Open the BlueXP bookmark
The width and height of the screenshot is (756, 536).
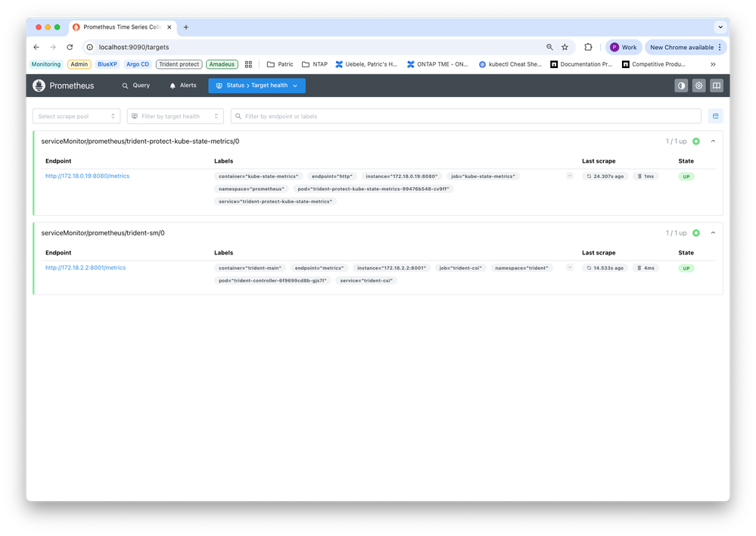[x=107, y=64]
